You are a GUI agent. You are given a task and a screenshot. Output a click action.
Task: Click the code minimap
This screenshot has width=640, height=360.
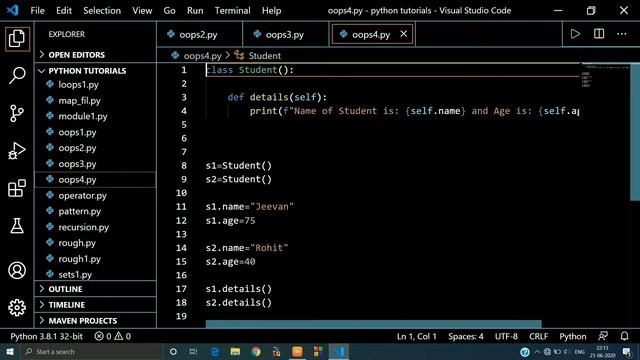pos(606,76)
